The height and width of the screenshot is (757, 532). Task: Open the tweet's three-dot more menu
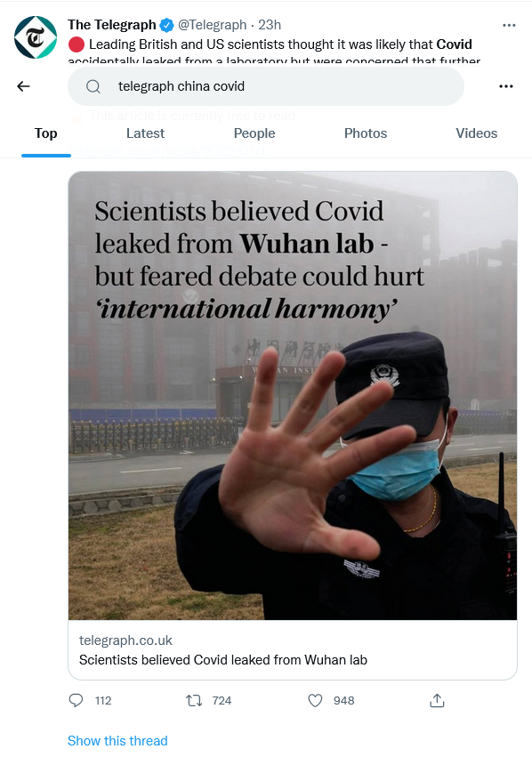pos(509,25)
